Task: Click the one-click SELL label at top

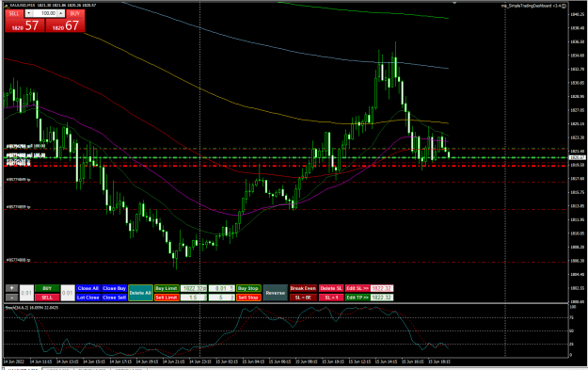Action: pos(14,13)
